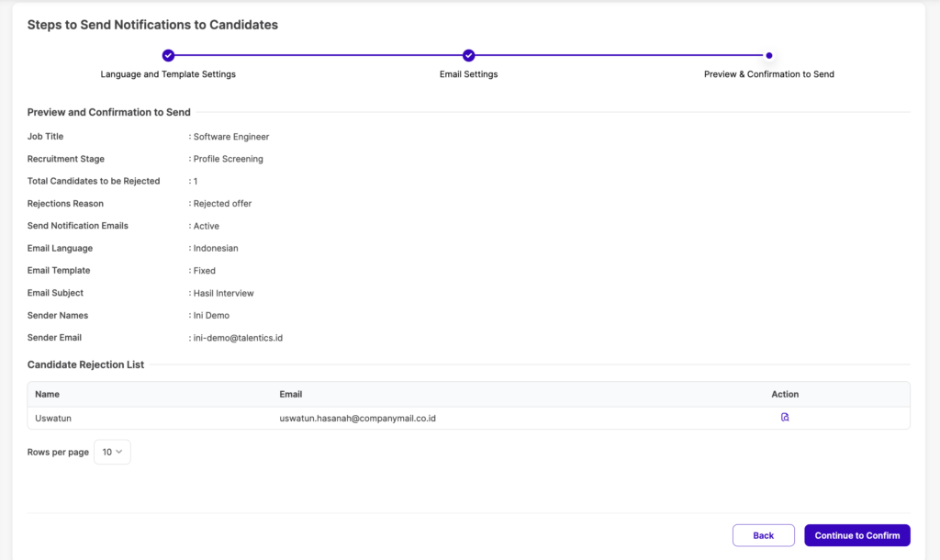Screen dimensions: 940x560
Task: Click the Profile Screening stage value
Action: pos(228,159)
